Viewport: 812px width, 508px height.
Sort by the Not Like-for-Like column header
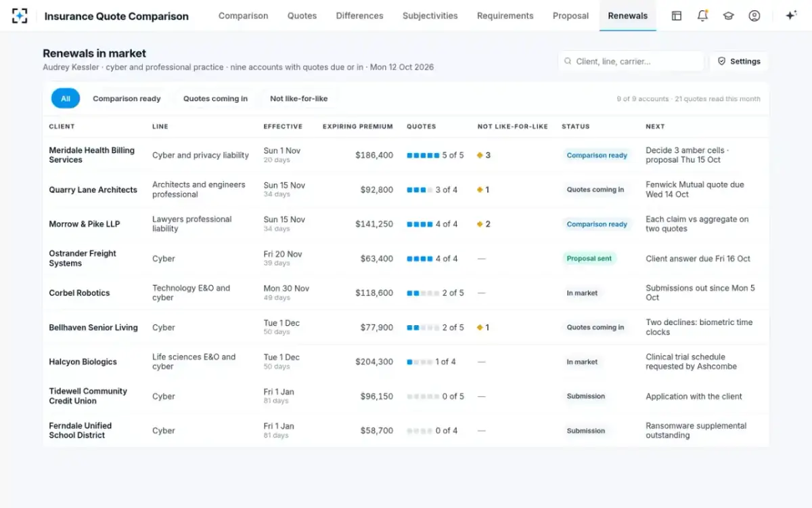click(512, 127)
